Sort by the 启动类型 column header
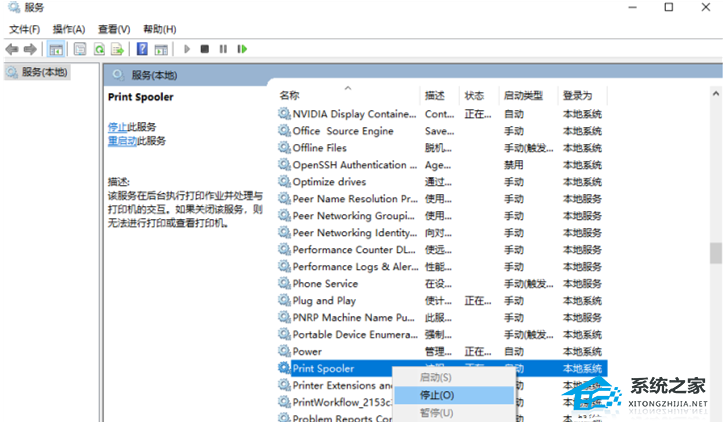The height and width of the screenshot is (422, 723). click(x=523, y=96)
